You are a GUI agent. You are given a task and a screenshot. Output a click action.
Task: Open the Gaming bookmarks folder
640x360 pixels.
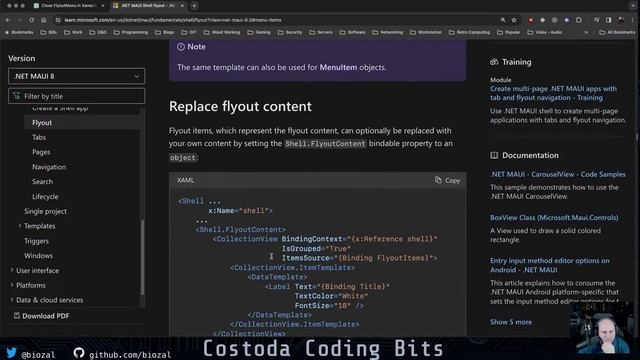(x=259, y=32)
